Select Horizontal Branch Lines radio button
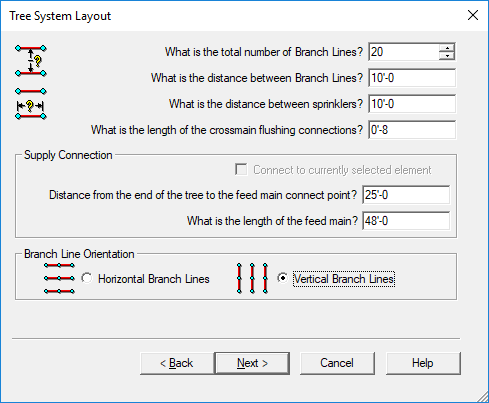The width and height of the screenshot is (489, 403). click(x=87, y=278)
